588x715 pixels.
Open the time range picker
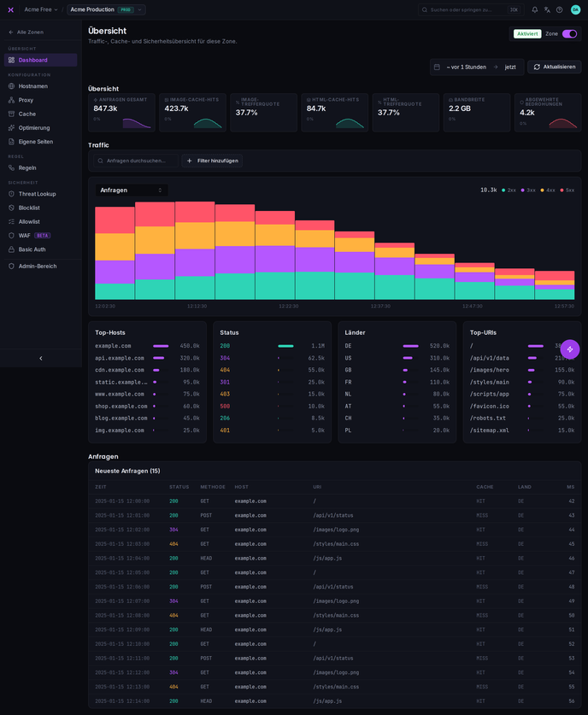tap(477, 67)
